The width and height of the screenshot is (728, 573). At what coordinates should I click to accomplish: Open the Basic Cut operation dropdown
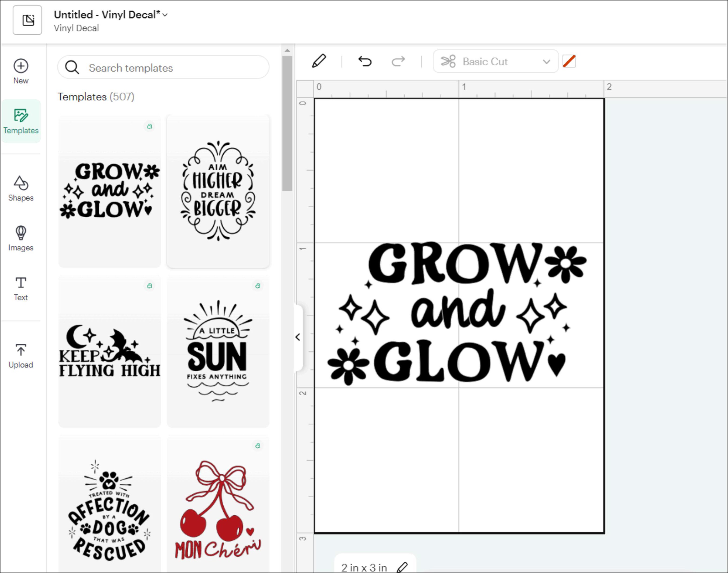point(495,61)
